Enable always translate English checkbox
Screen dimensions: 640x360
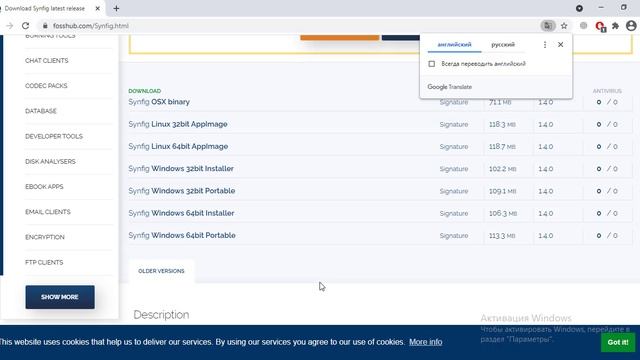point(431,64)
